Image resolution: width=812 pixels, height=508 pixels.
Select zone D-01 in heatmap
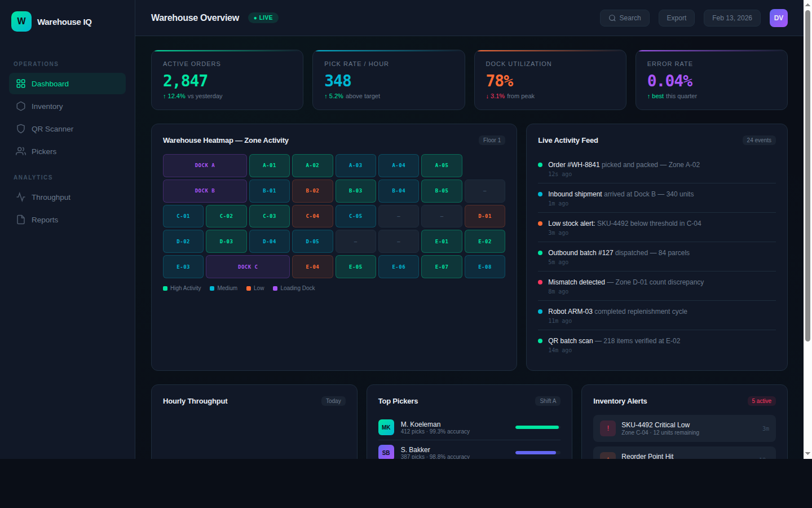[485, 216]
